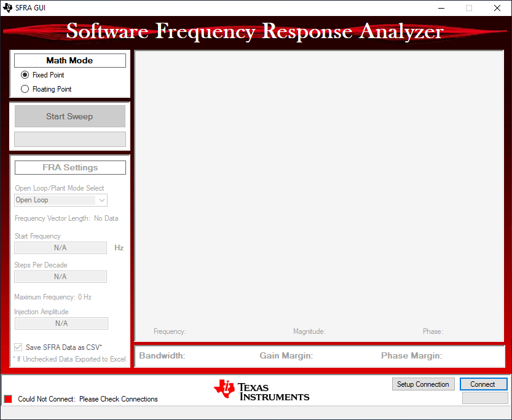Click the Phase readout label in plot
The image size is (512, 420).
click(x=433, y=331)
